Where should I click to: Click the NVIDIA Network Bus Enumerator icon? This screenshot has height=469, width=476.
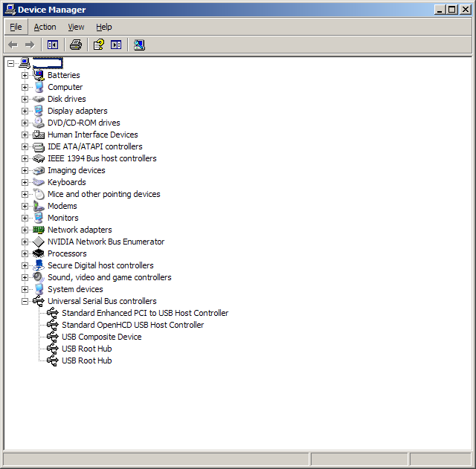[x=39, y=242]
